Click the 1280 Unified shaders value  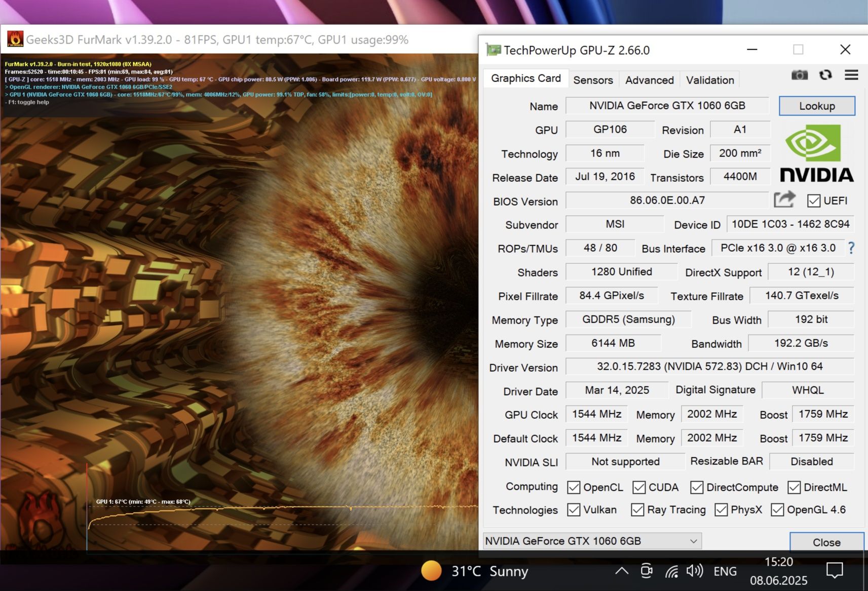[x=621, y=271]
